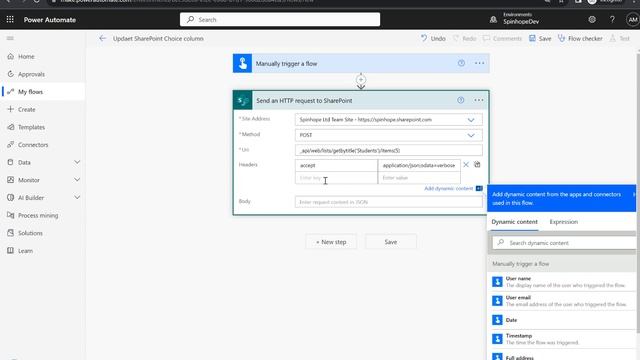The image size is (640, 360).
Task: Open Comments in the top toolbar
Action: click(x=502, y=38)
